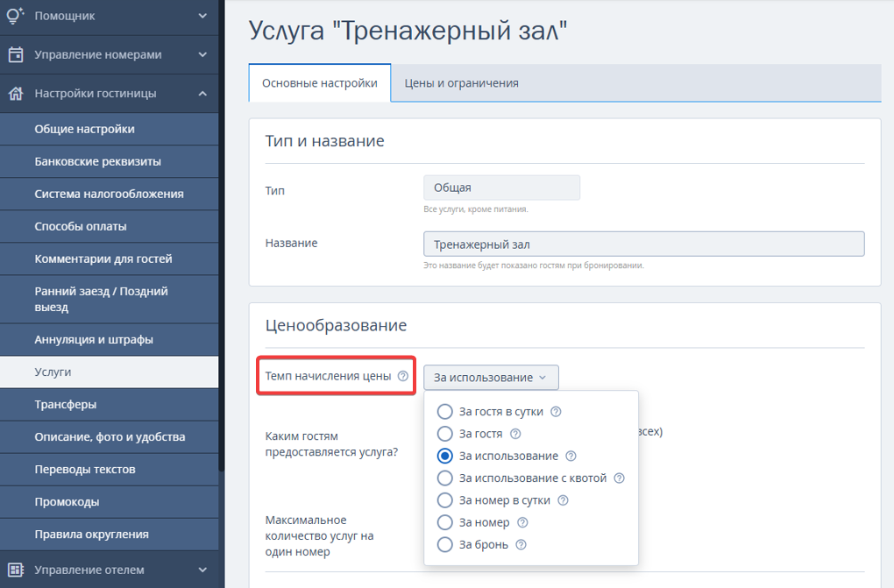Click Максимальное количество услуг на один номер
The height and width of the screenshot is (588, 894).
319,536
